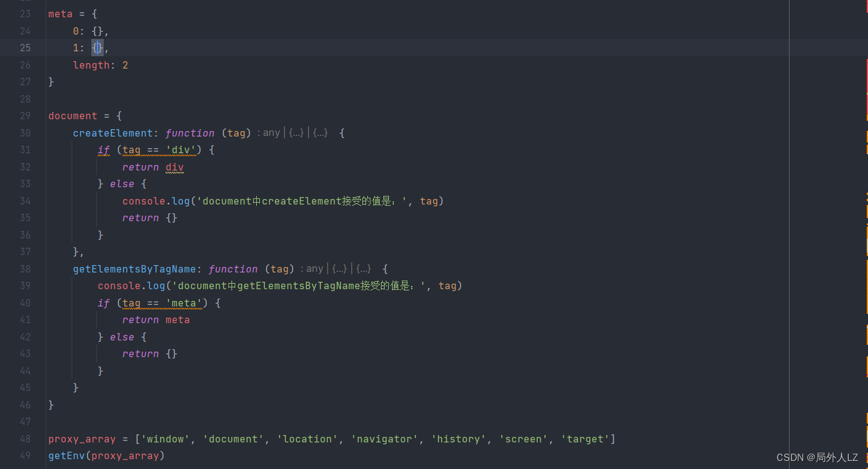The width and height of the screenshot is (868, 469).
Task: Click line number 49 in the gutter
Action: point(25,455)
